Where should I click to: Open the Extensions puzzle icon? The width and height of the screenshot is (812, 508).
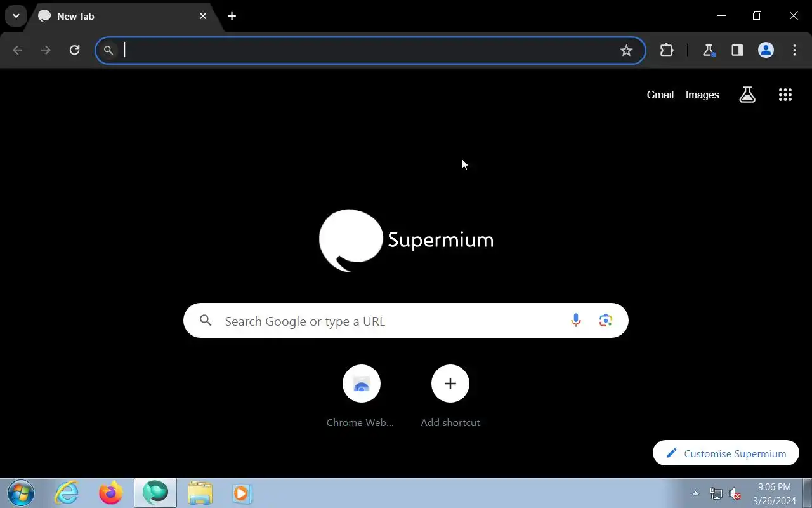click(666, 50)
